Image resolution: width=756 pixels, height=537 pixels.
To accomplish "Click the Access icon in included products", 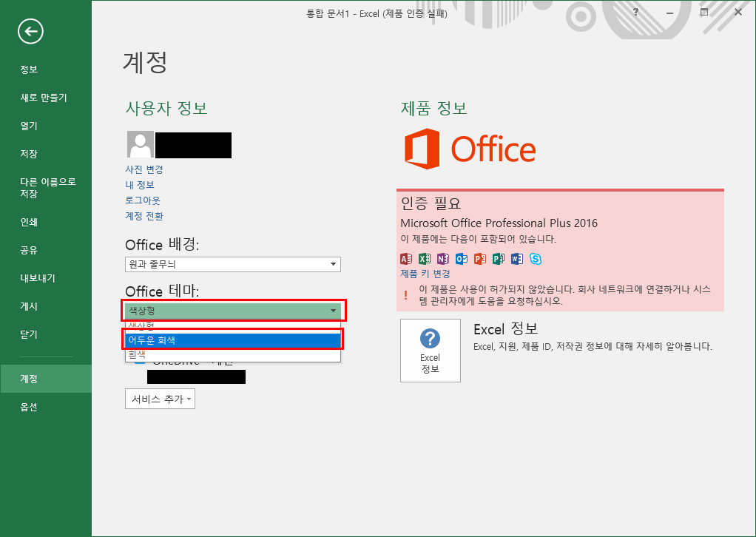I will (x=406, y=259).
